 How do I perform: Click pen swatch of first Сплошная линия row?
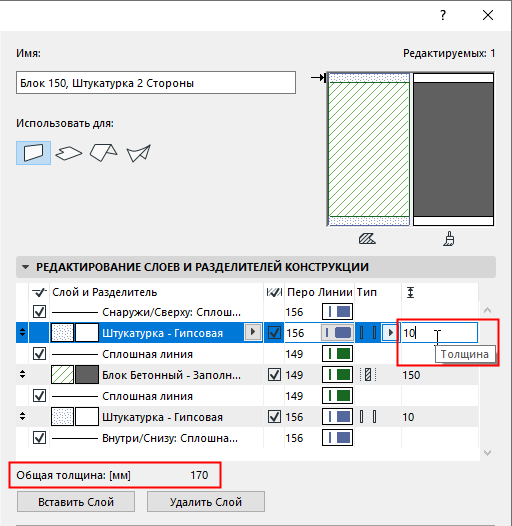tap(338, 354)
